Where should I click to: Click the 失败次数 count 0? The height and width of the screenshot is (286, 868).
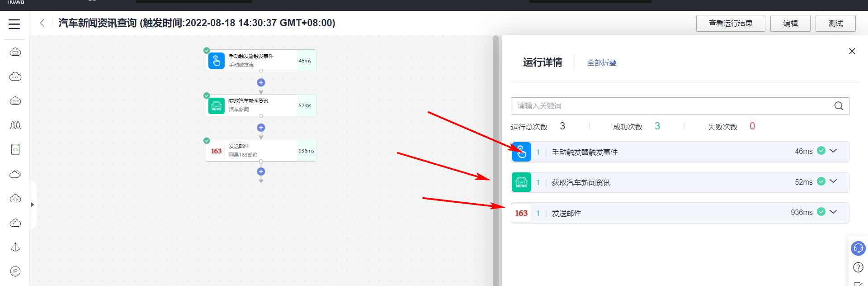click(752, 126)
